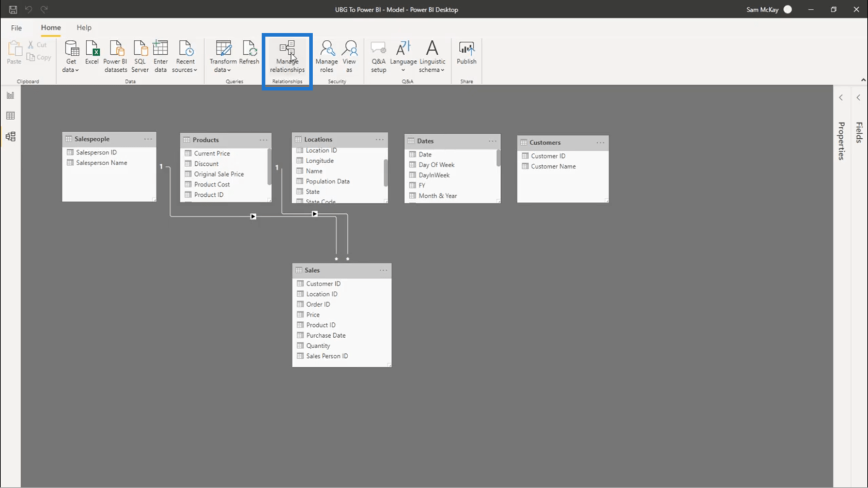The image size is (868, 488).
Task: Click the Refresh data button
Action: click(x=249, y=52)
